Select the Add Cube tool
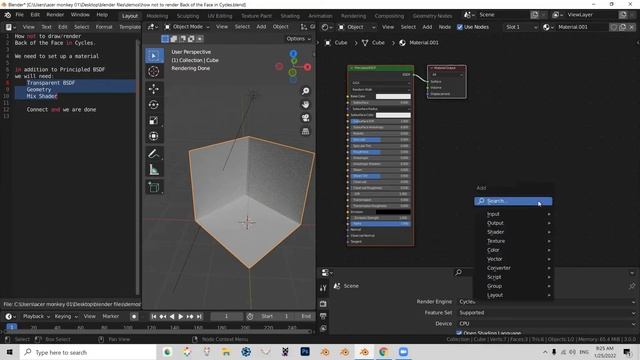The height and width of the screenshot is (360, 640). [154, 187]
